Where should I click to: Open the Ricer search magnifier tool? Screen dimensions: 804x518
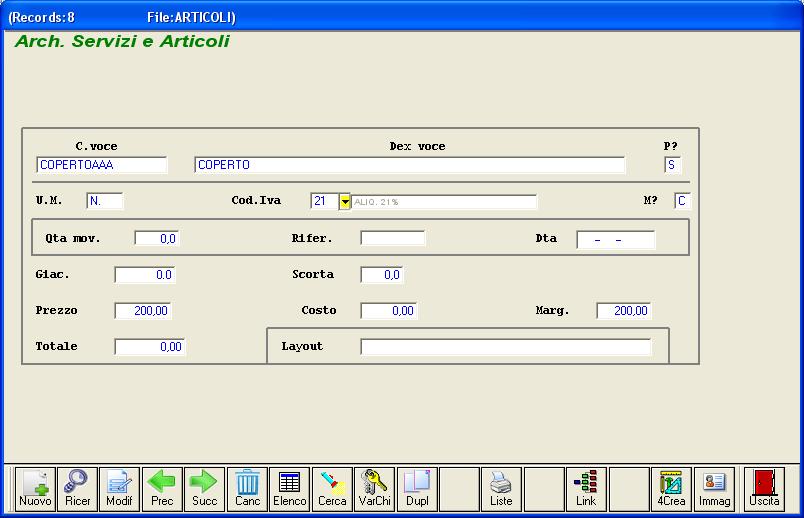(77, 489)
